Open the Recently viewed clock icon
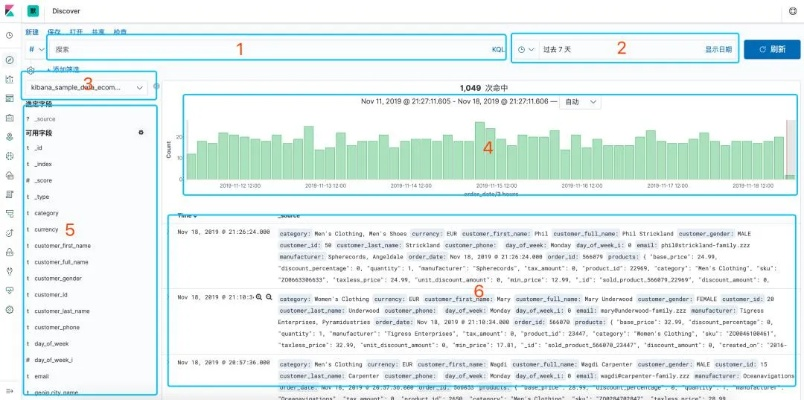This screenshot has width=804, height=400. point(9,35)
